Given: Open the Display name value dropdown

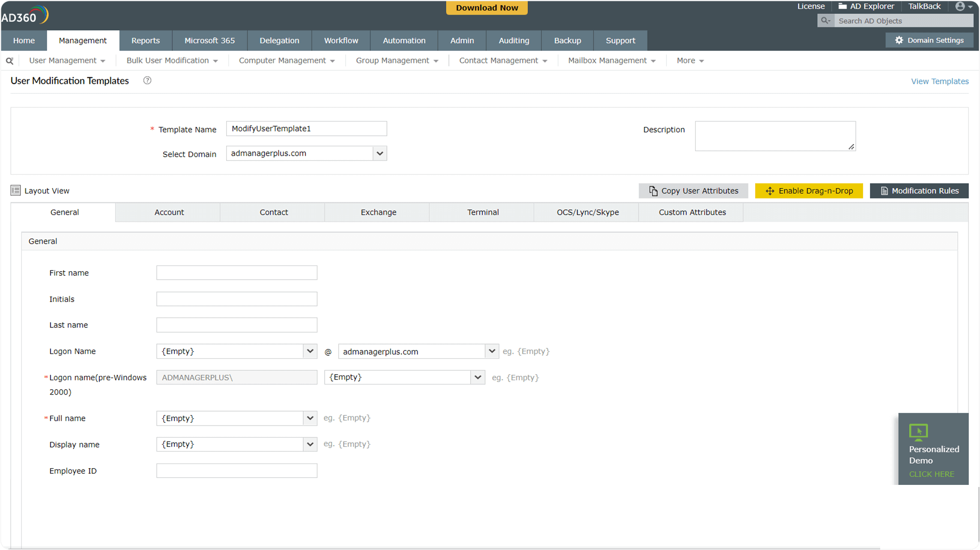Looking at the screenshot, I should [x=310, y=444].
